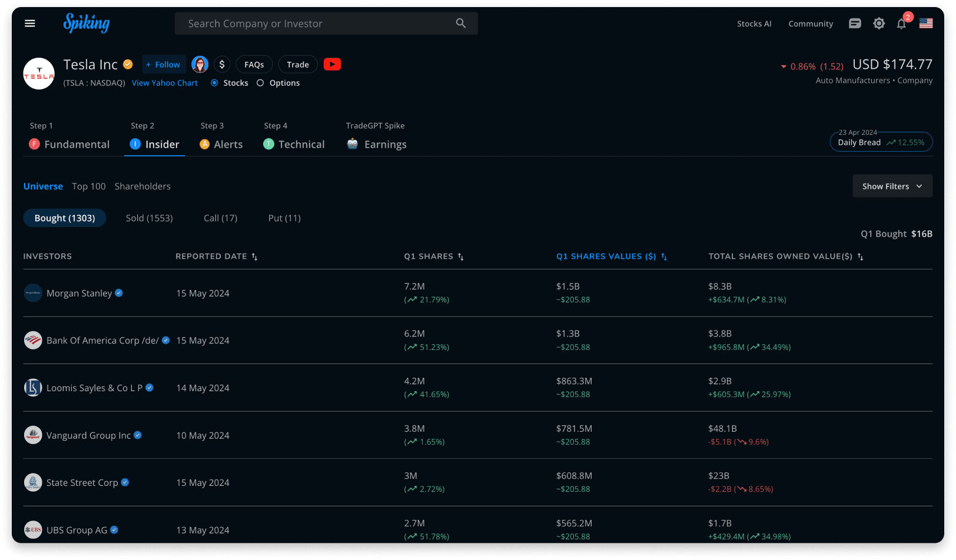Focus the Search Company or Investor field

(326, 24)
